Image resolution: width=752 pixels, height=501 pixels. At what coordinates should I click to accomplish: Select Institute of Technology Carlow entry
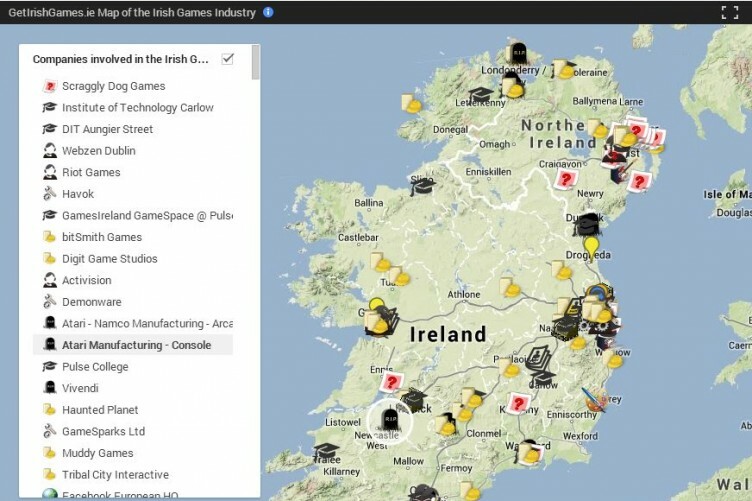point(137,108)
